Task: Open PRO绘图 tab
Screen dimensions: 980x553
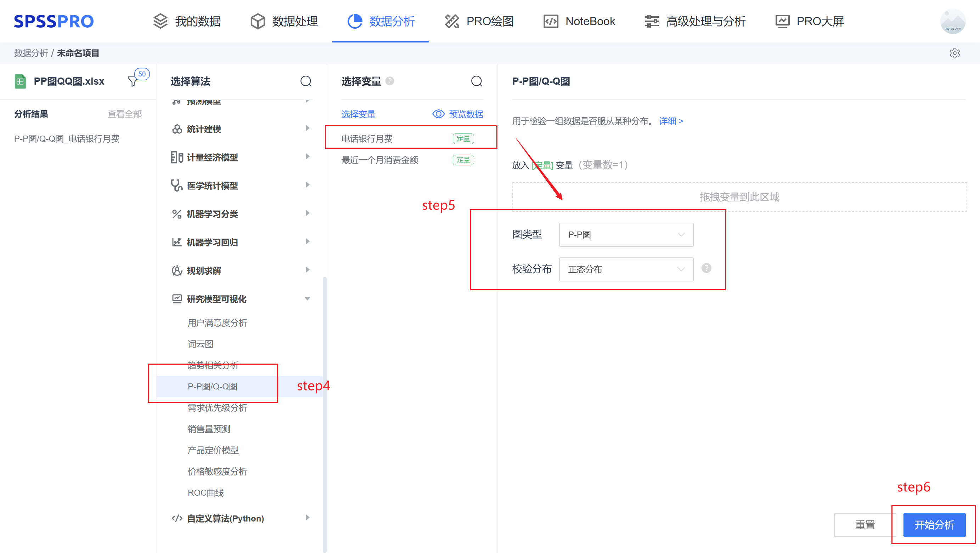Action: click(x=479, y=21)
